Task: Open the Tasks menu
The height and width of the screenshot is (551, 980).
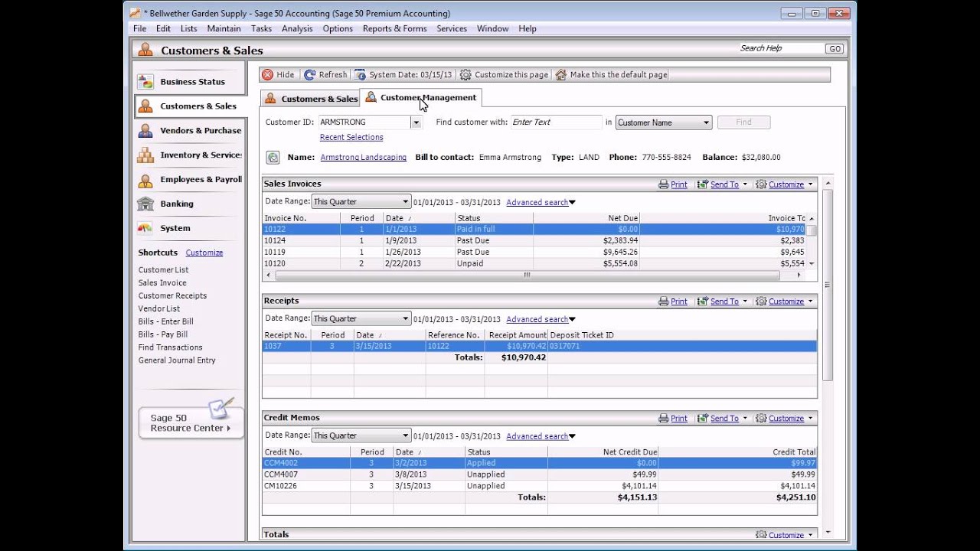Action: pyautogui.click(x=261, y=29)
